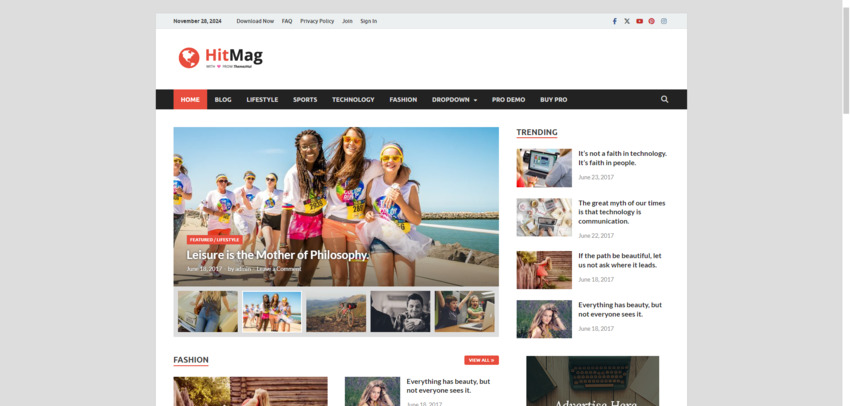Click the 'June 22, 2017' date

click(x=596, y=236)
